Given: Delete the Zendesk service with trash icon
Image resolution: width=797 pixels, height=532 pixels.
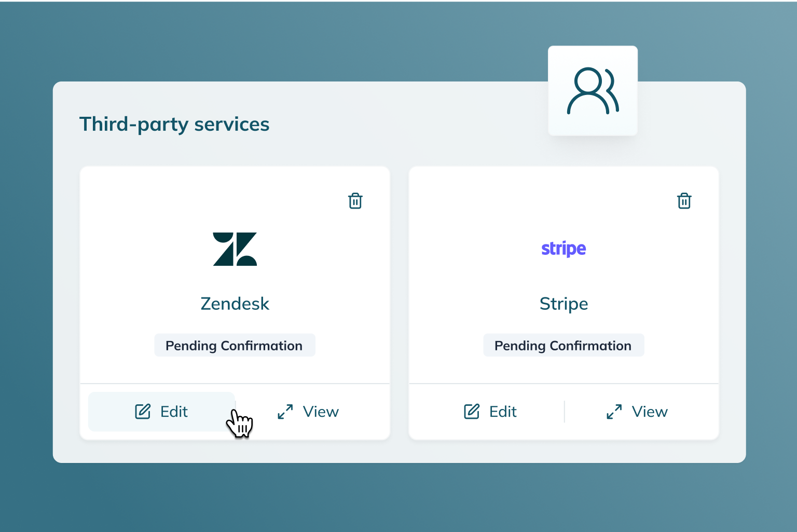Looking at the screenshot, I should (355, 201).
